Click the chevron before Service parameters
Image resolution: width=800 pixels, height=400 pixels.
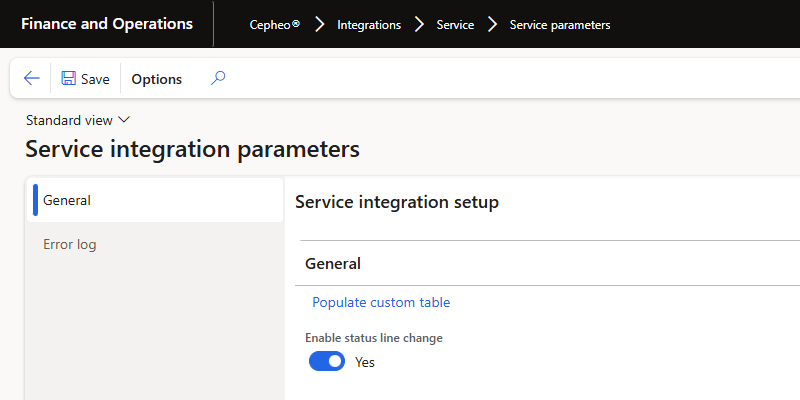click(492, 24)
